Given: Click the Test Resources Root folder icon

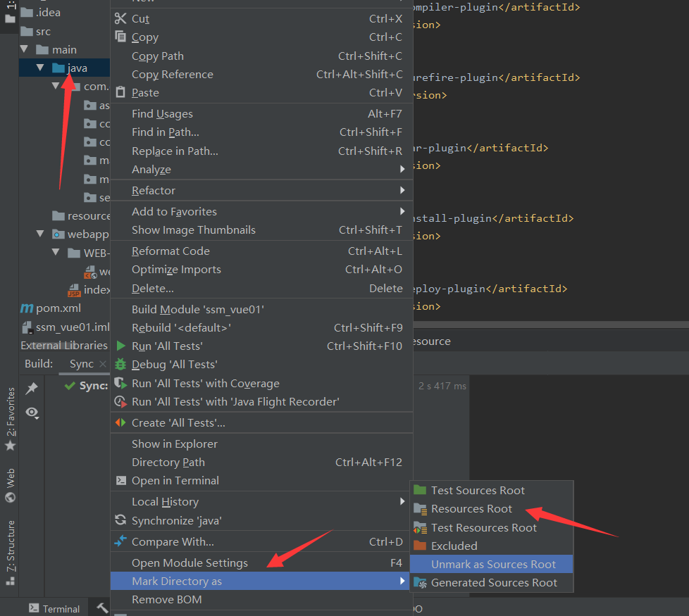Looking at the screenshot, I should pos(420,527).
